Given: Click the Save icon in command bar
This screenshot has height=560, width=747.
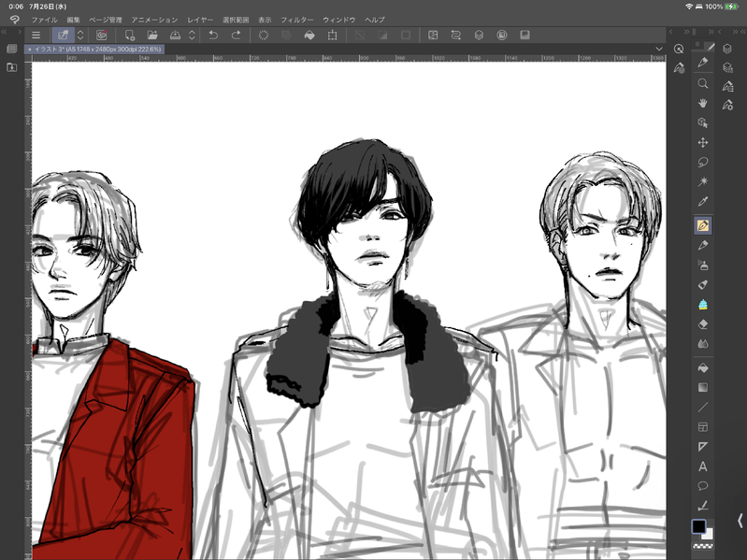Looking at the screenshot, I should point(176,35).
